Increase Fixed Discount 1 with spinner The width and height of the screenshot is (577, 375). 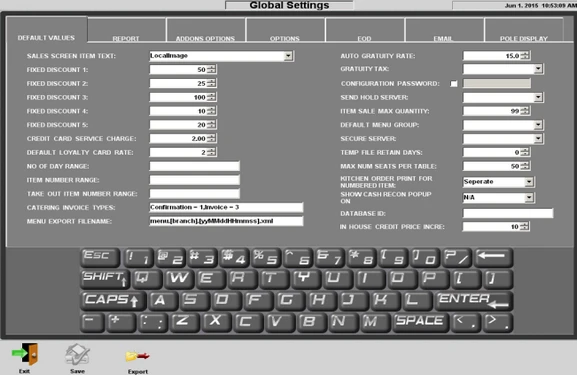coord(212,67)
